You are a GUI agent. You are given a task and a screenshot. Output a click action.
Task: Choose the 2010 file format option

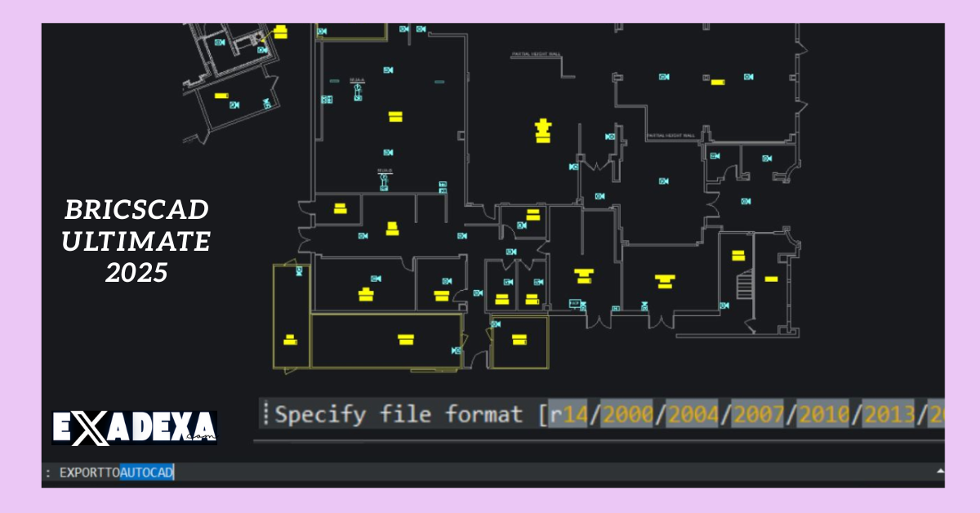[824, 415]
